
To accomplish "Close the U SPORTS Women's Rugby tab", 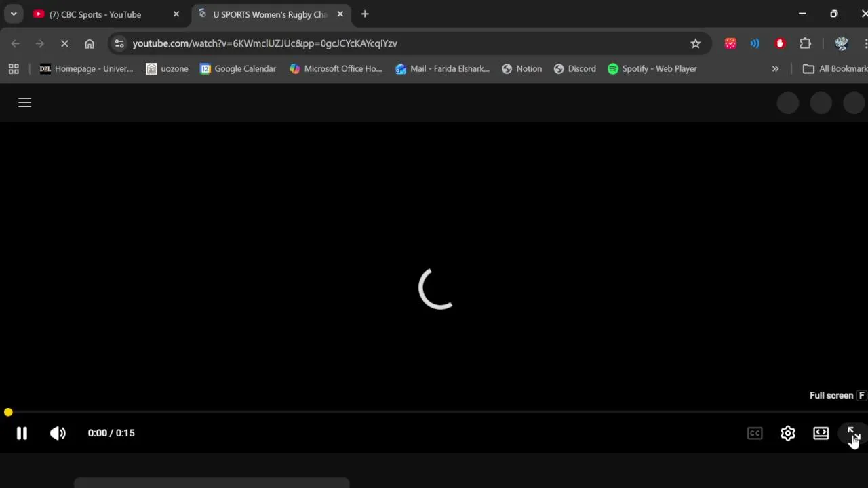I will tap(340, 14).
